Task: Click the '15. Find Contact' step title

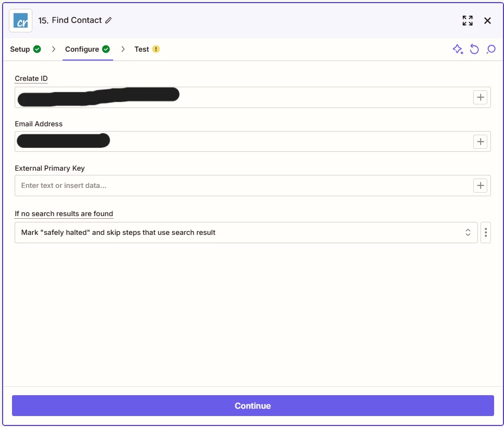Action: (x=70, y=20)
